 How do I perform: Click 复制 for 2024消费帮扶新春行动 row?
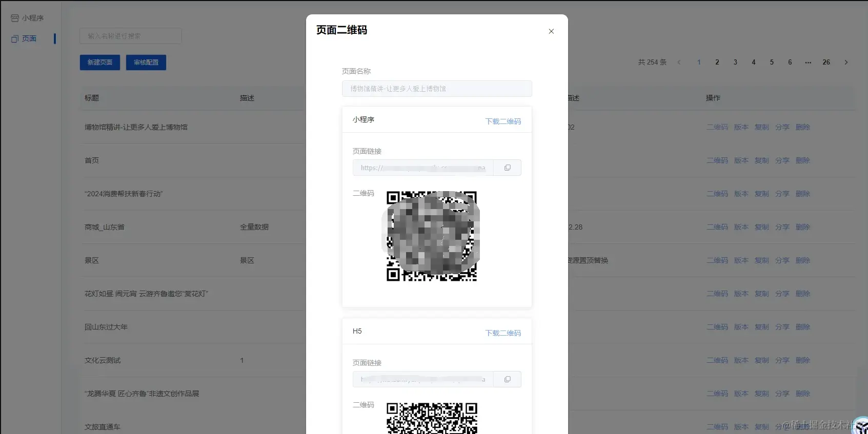pos(762,194)
